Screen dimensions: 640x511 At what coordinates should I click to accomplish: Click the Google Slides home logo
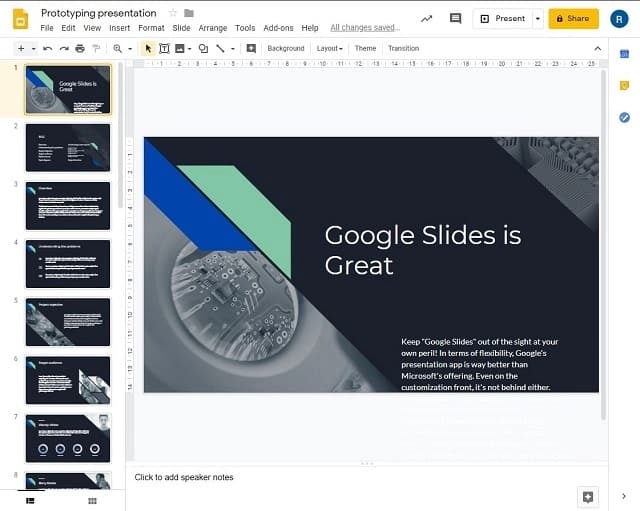click(x=20, y=19)
